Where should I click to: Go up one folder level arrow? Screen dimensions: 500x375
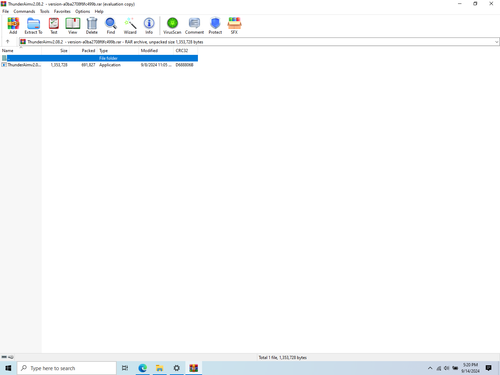point(8,42)
